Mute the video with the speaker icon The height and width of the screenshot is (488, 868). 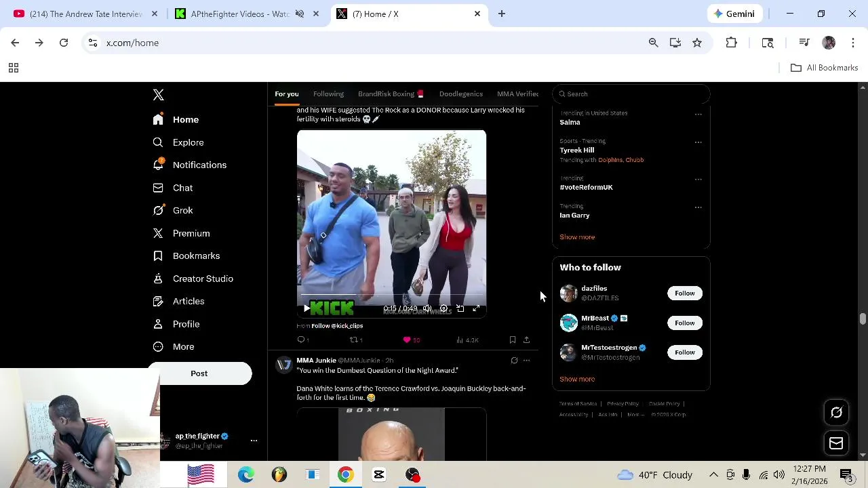pyautogui.click(x=427, y=308)
